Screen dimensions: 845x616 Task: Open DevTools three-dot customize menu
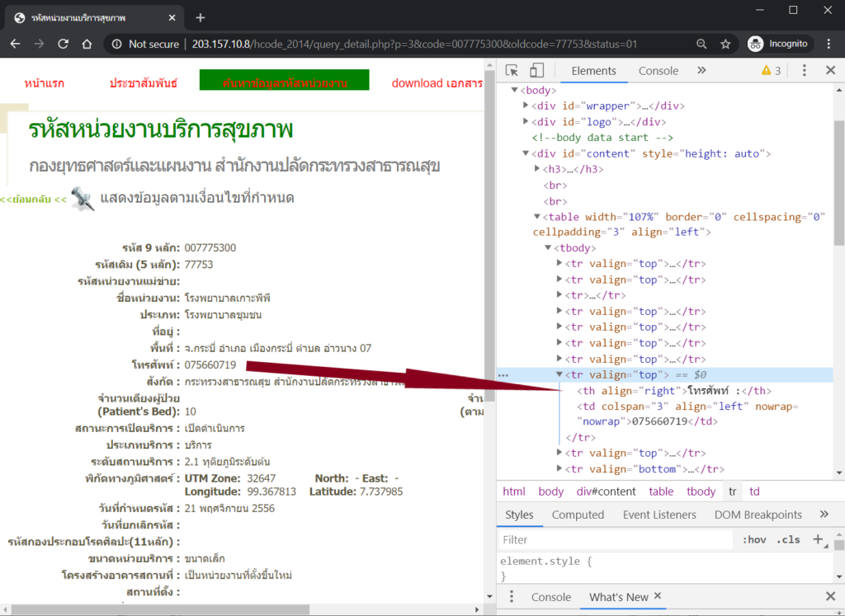coord(805,71)
